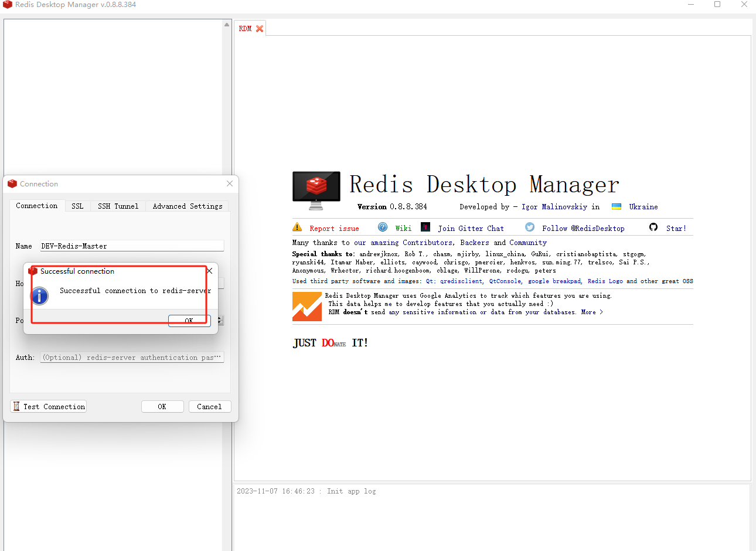The image size is (756, 551).
Task: Click the Ukraine flag icon
Action: [x=616, y=206]
